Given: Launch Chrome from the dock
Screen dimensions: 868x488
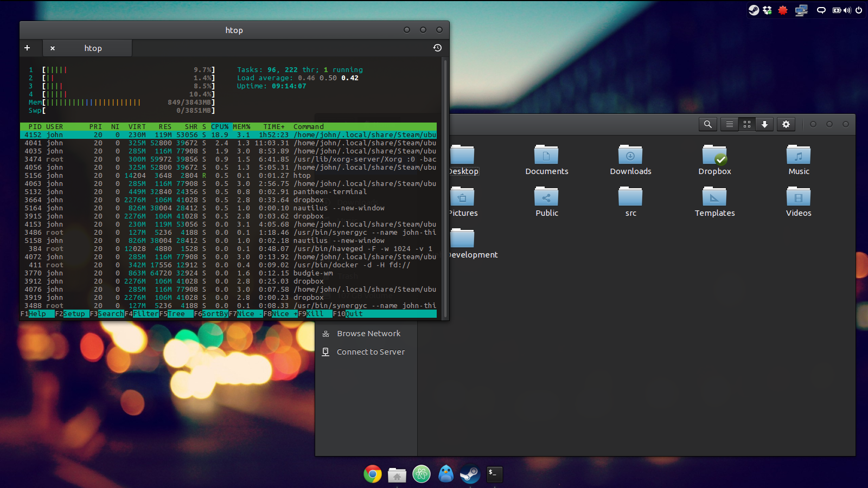Looking at the screenshot, I should pyautogui.click(x=372, y=474).
